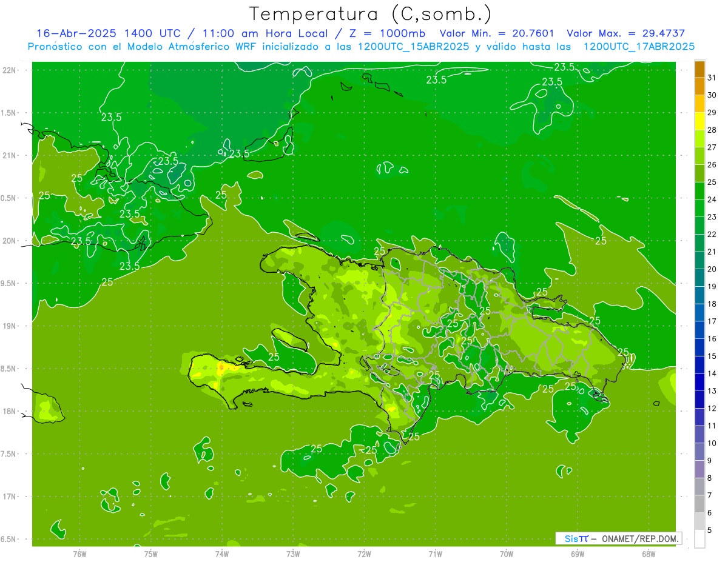Click the color scale value "12"
Viewport: 728px width, 562px height.
[x=712, y=408]
